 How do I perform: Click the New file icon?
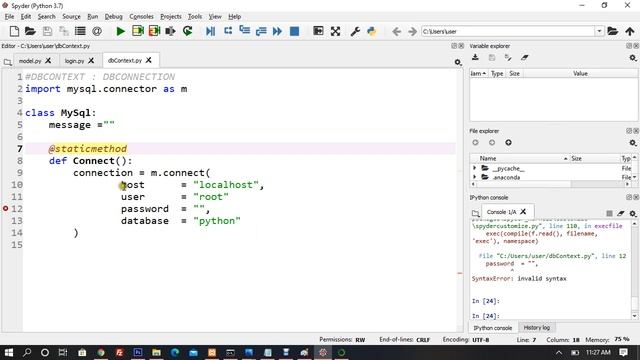(x=14, y=31)
